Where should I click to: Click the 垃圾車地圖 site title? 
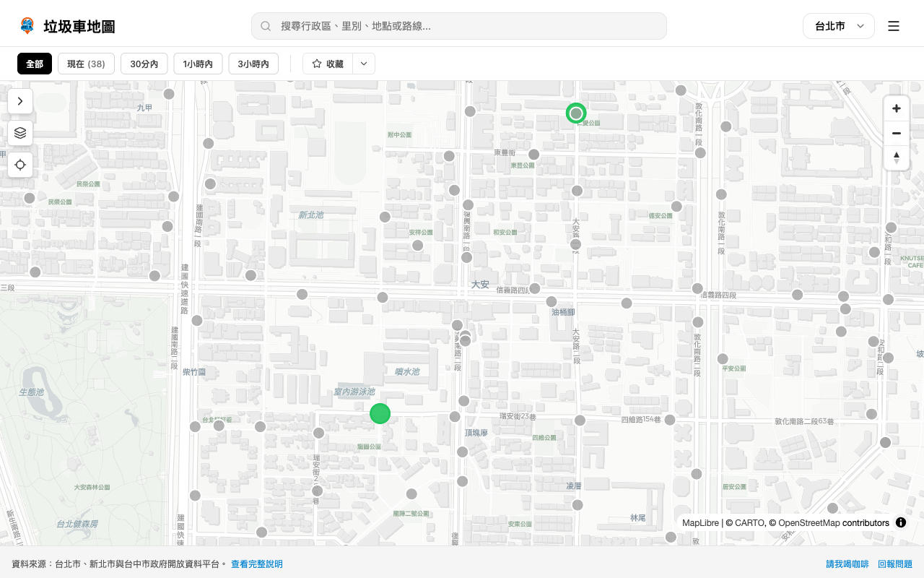coord(79,27)
